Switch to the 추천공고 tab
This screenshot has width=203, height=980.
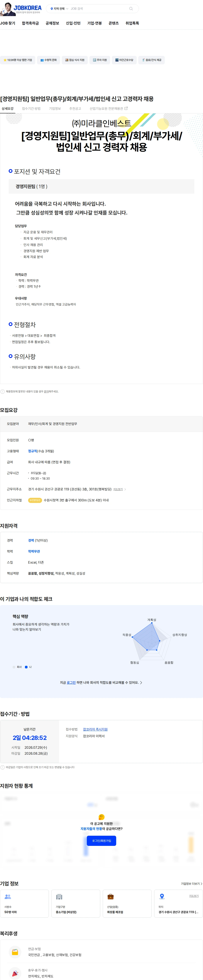[x=75, y=109]
